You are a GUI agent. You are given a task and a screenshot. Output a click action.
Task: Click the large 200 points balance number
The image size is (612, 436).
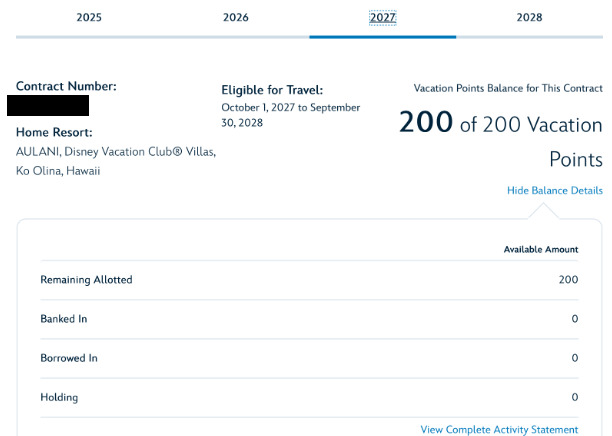427,124
